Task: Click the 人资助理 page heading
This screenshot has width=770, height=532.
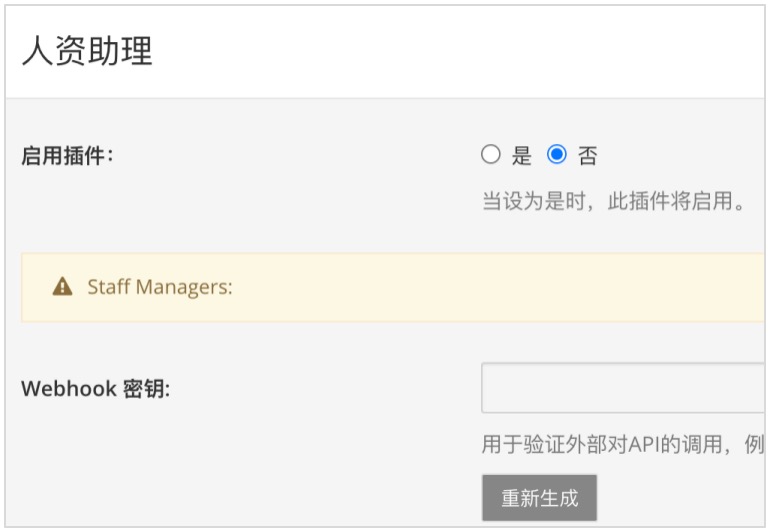Action: click(x=87, y=51)
